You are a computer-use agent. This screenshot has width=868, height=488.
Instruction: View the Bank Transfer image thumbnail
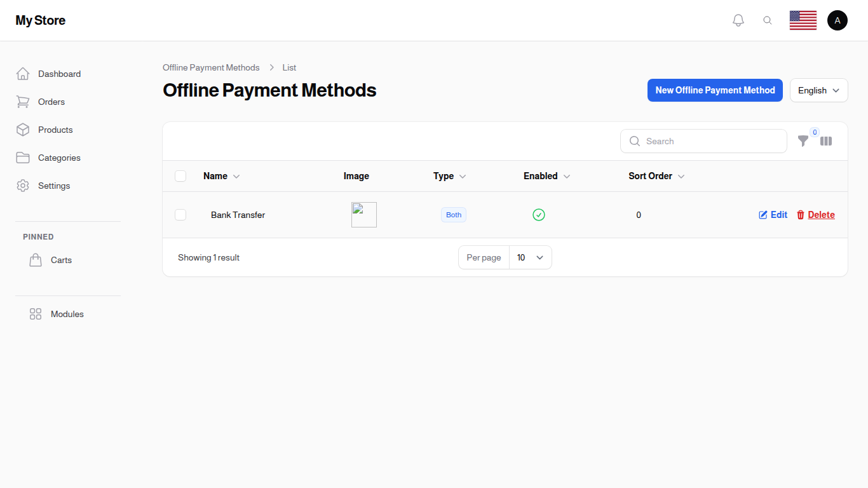(363, 215)
